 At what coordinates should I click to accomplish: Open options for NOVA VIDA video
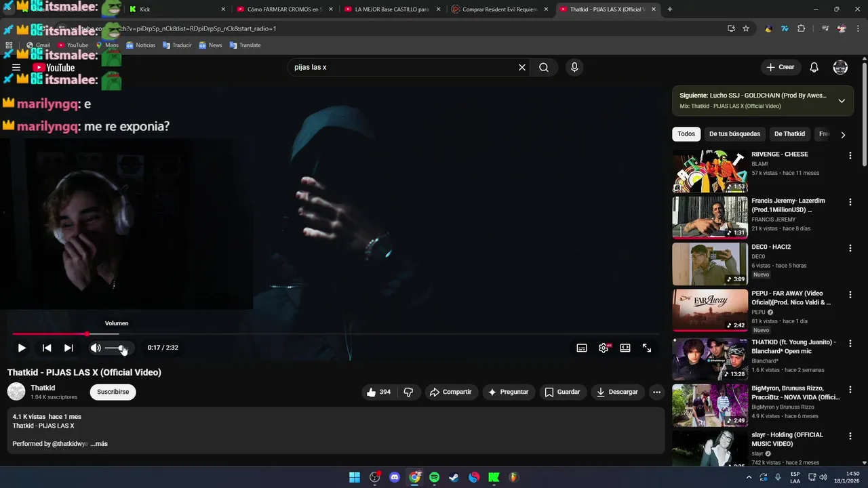850,390
